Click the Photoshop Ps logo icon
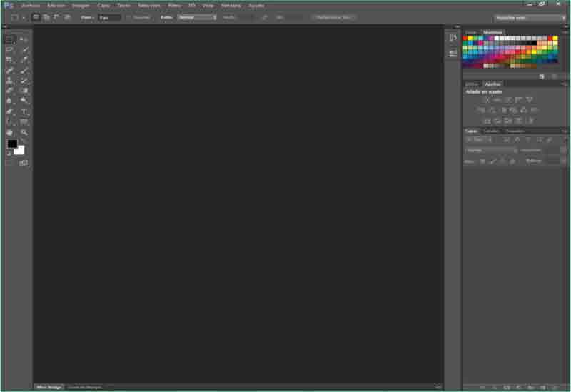Viewport: 571px width, 392px height. pos(9,5)
